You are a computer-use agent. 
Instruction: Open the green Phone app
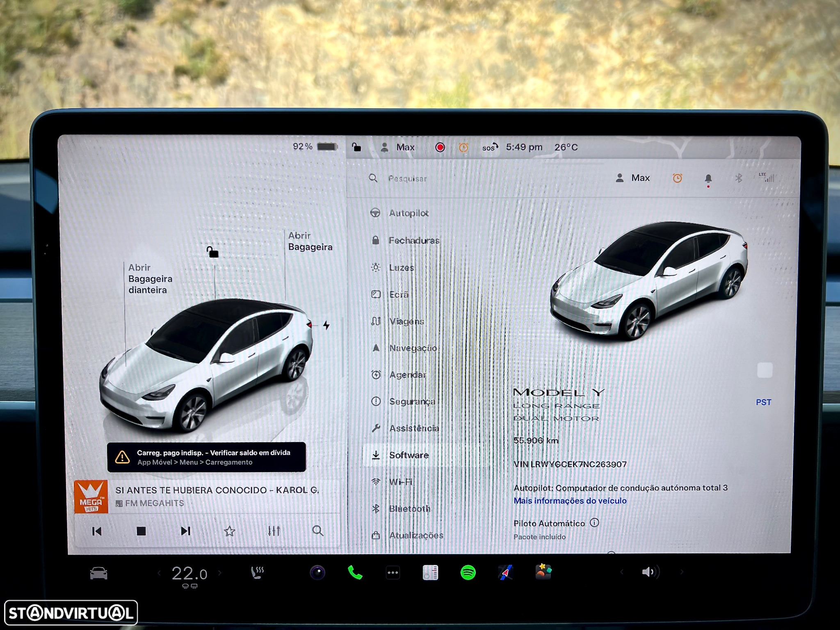coord(355,573)
